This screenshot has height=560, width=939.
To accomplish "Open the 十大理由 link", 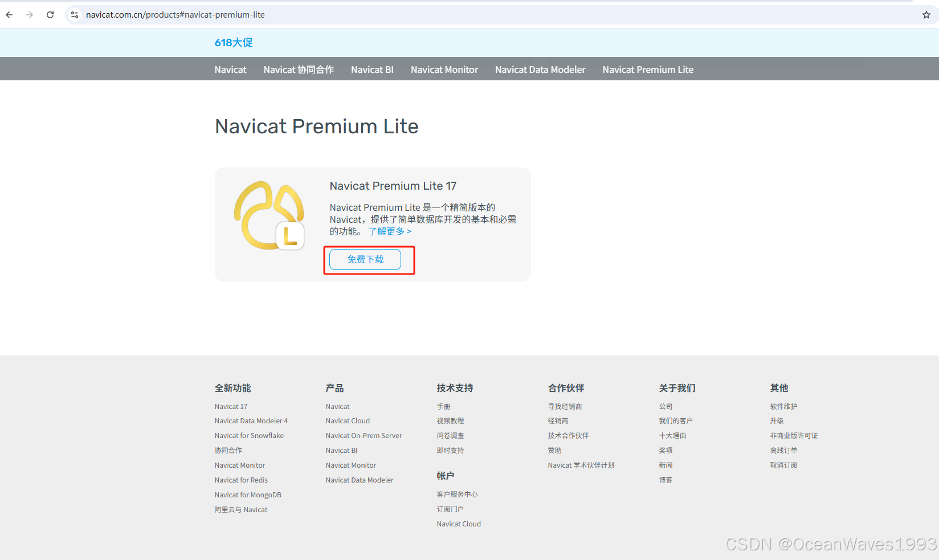I will pyautogui.click(x=672, y=436).
